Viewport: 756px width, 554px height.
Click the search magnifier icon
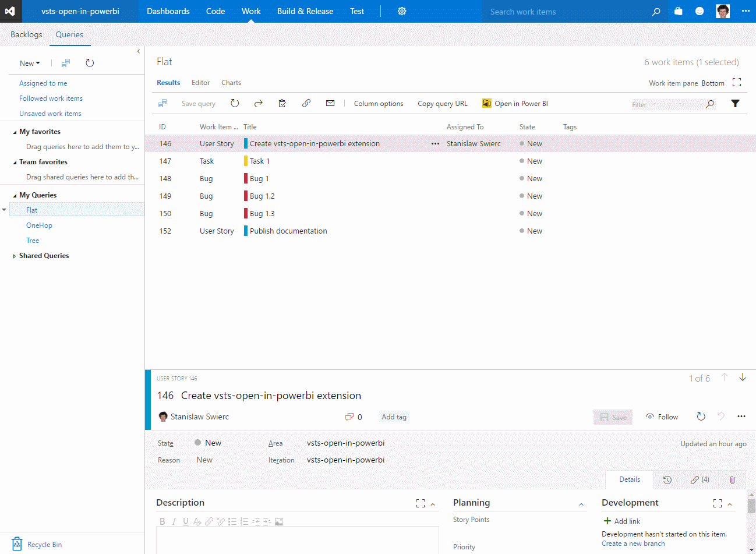point(656,12)
